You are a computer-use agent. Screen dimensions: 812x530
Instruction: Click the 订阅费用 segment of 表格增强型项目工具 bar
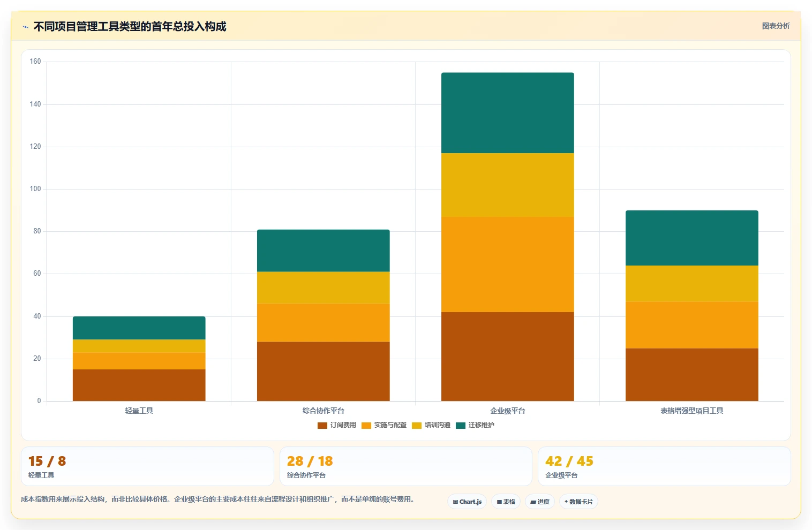(x=692, y=375)
